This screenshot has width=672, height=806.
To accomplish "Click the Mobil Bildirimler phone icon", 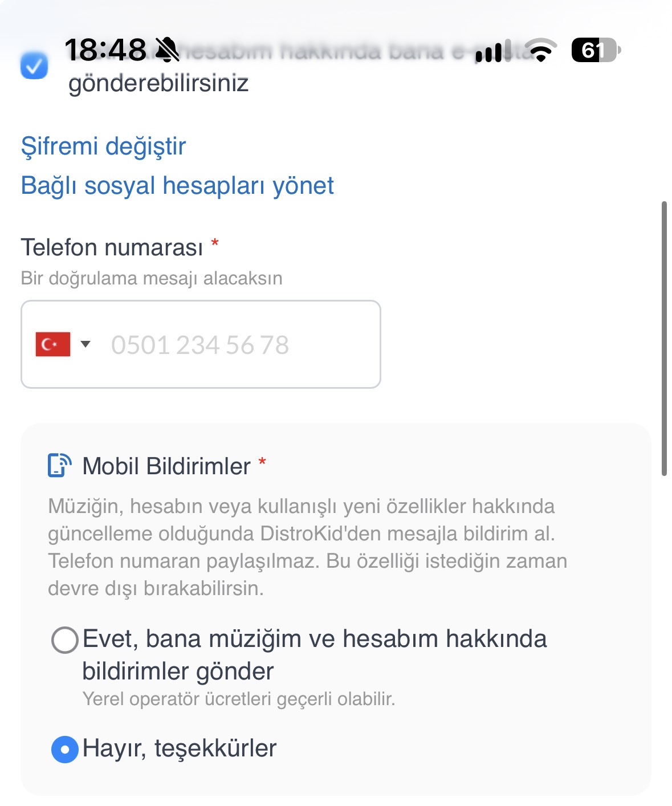I will click(59, 465).
